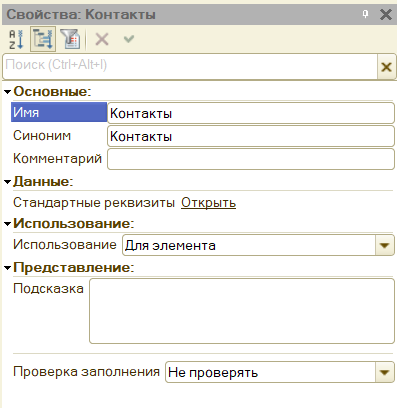Toggle the show-only-important-properties filter icon
The image size is (397, 408).
(x=70, y=39)
